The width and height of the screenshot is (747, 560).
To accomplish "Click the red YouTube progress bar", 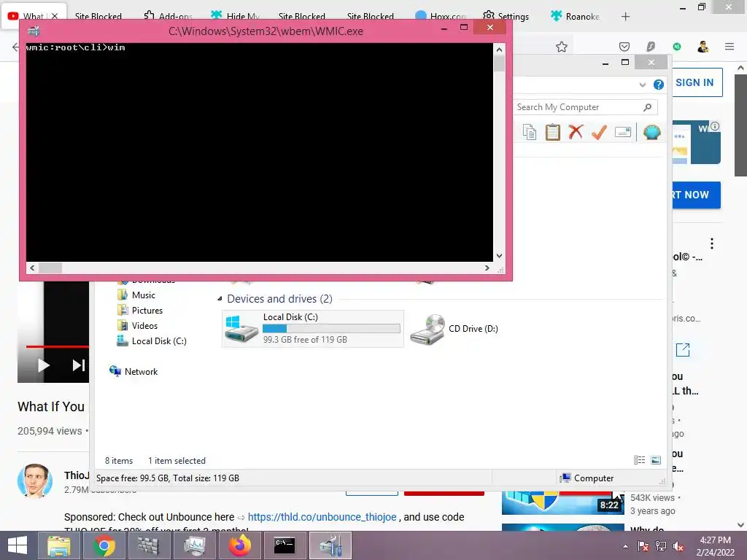I will pos(57,346).
